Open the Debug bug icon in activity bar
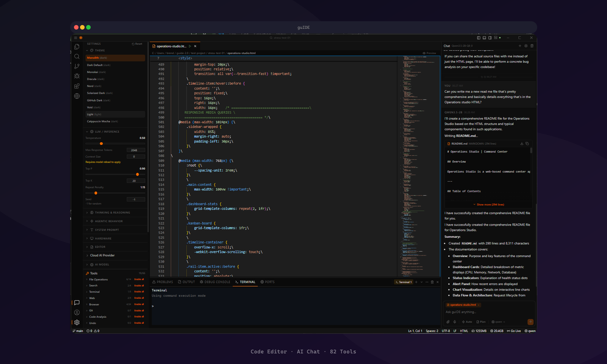 (x=77, y=76)
